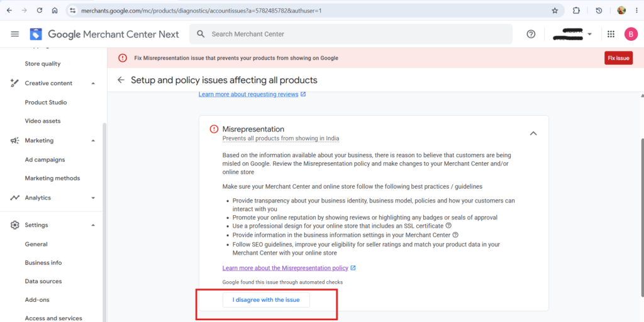This screenshot has height=322, width=644.
Task: Open Video assets
Action: point(43,121)
